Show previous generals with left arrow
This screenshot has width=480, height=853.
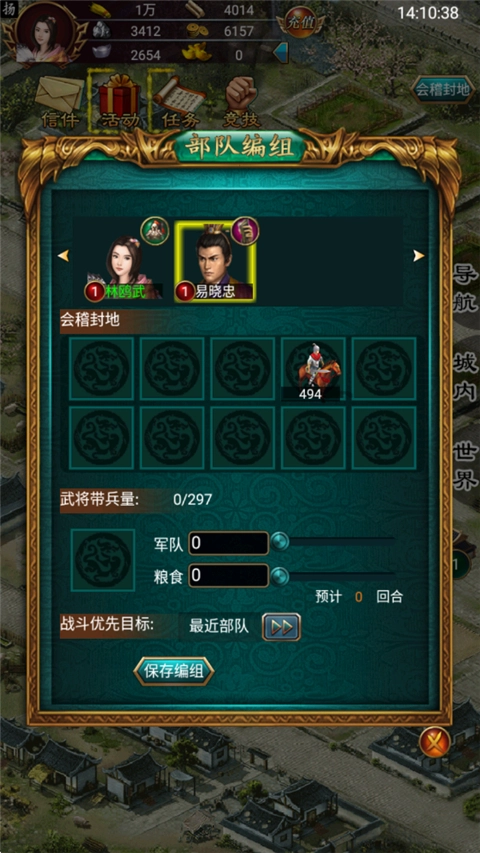(x=64, y=255)
